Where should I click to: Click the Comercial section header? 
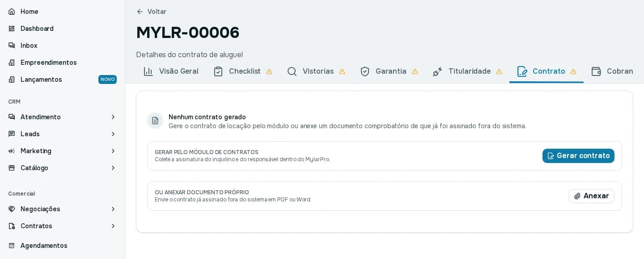(21, 194)
